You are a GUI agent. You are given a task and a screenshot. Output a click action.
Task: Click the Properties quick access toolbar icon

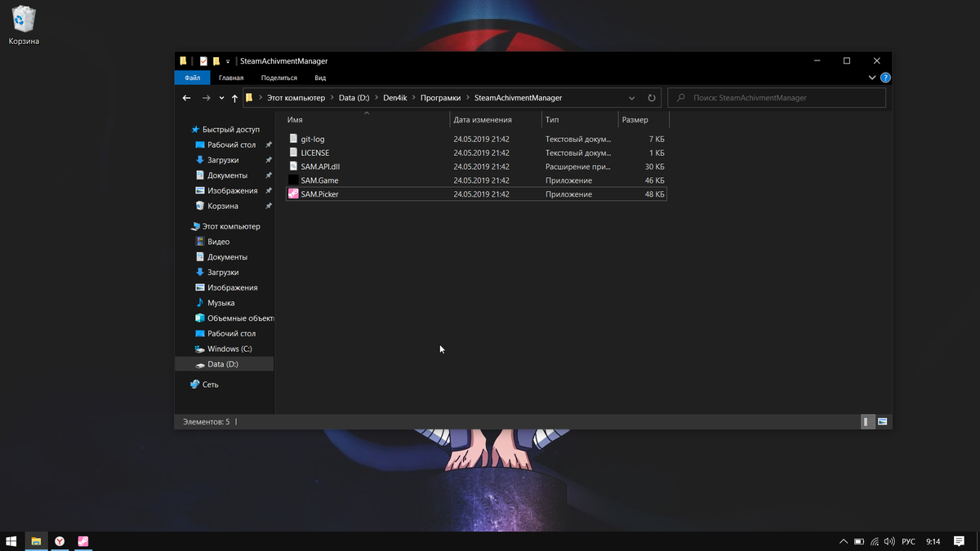point(204,61)
